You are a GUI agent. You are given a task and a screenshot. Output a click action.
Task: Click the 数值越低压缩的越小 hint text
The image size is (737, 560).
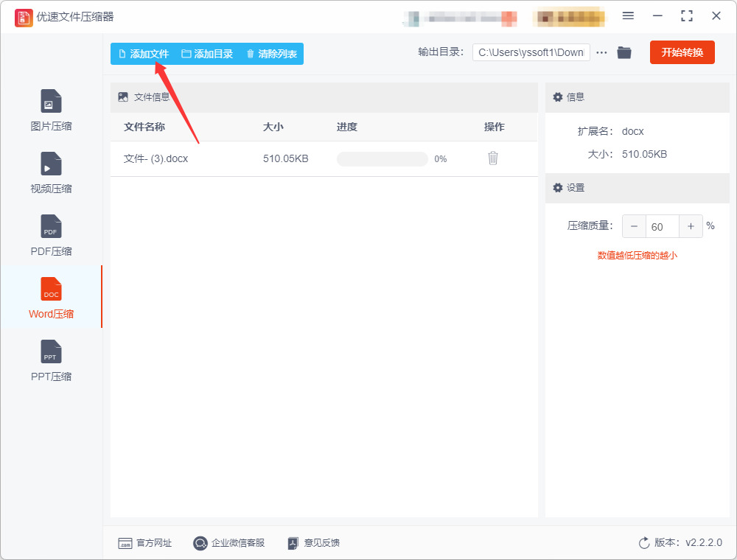[x=638, y=256]
